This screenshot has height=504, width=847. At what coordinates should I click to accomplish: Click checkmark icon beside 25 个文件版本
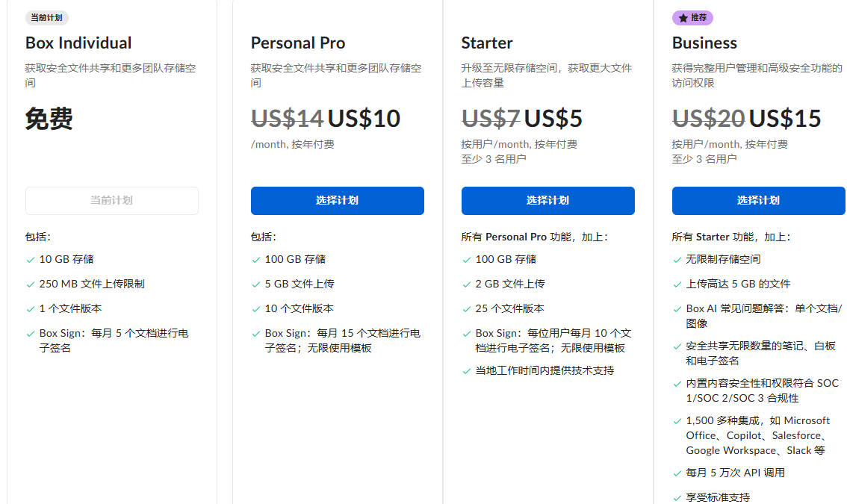[467, 310]
